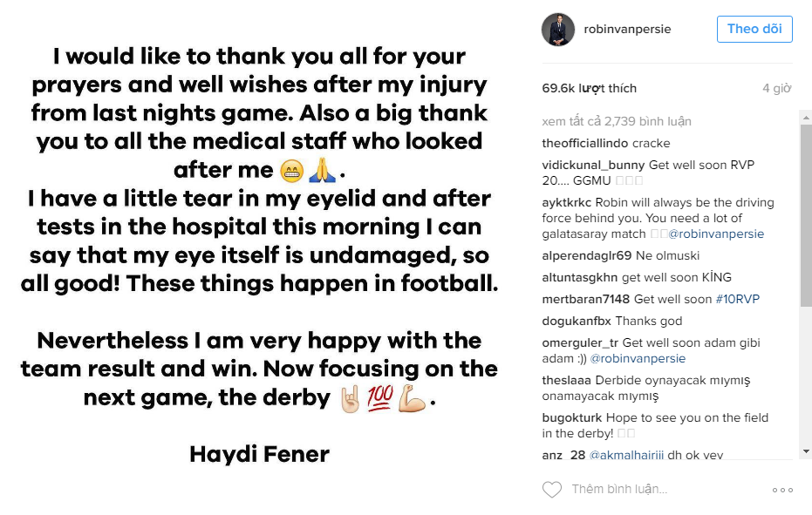Open Robin van Persie's profile avatar
The image size is (812, 515).
point(558,29)
